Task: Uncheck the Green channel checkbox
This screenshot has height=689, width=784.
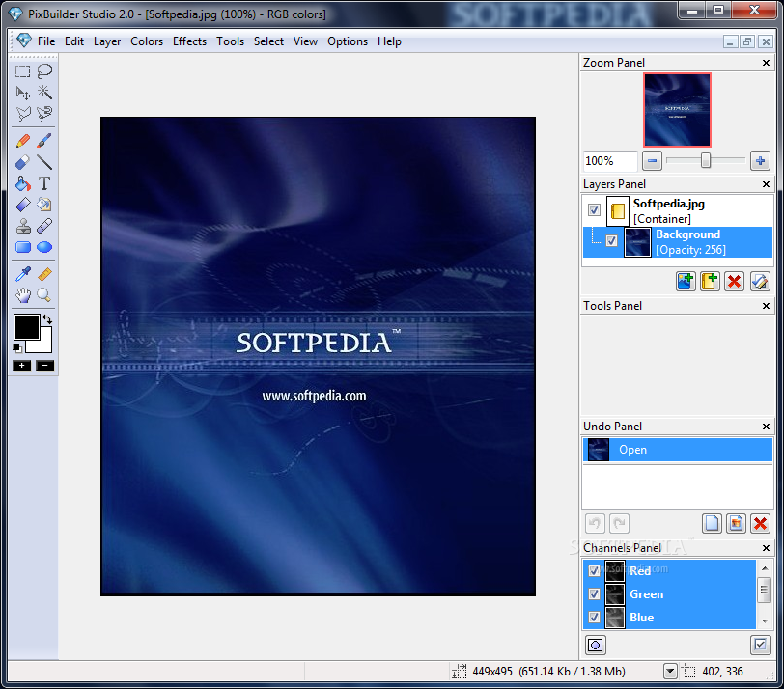Action: [x=594, y=594]
